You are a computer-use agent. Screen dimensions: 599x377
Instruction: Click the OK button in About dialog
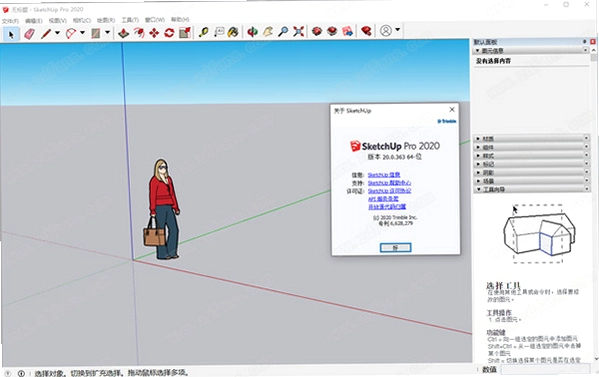(x=395, y=248)
